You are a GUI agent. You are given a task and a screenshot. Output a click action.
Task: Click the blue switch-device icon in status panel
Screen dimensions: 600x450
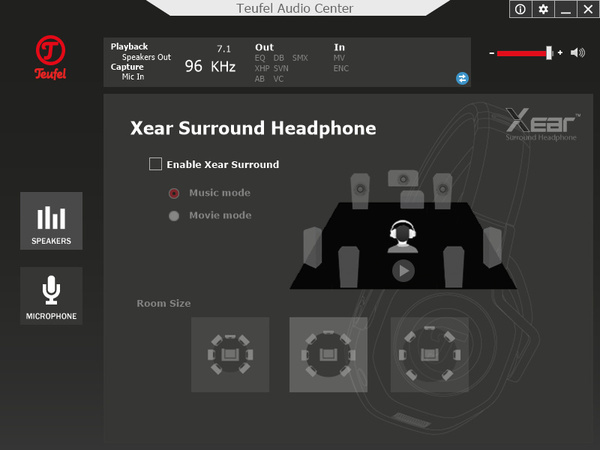tap(462, 77)
